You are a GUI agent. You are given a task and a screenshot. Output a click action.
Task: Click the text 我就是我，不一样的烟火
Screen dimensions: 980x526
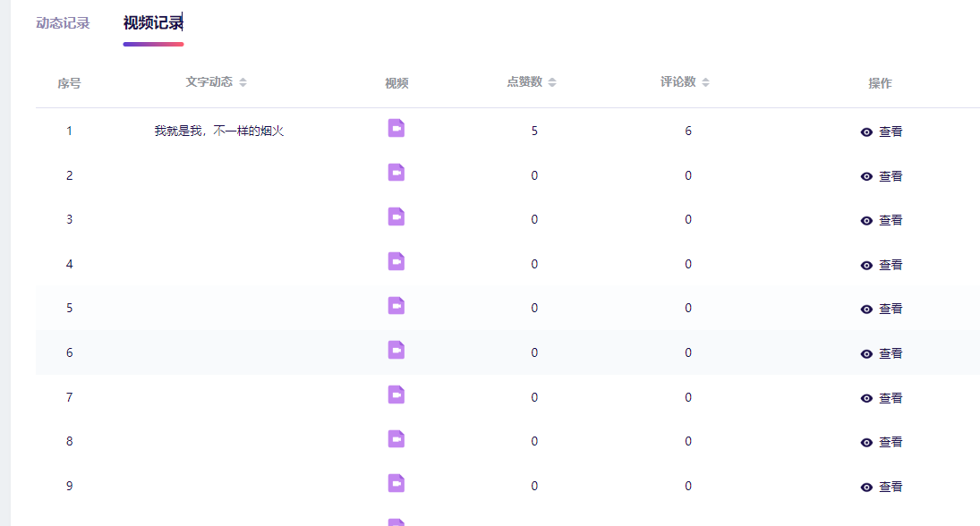click(219, 131)
